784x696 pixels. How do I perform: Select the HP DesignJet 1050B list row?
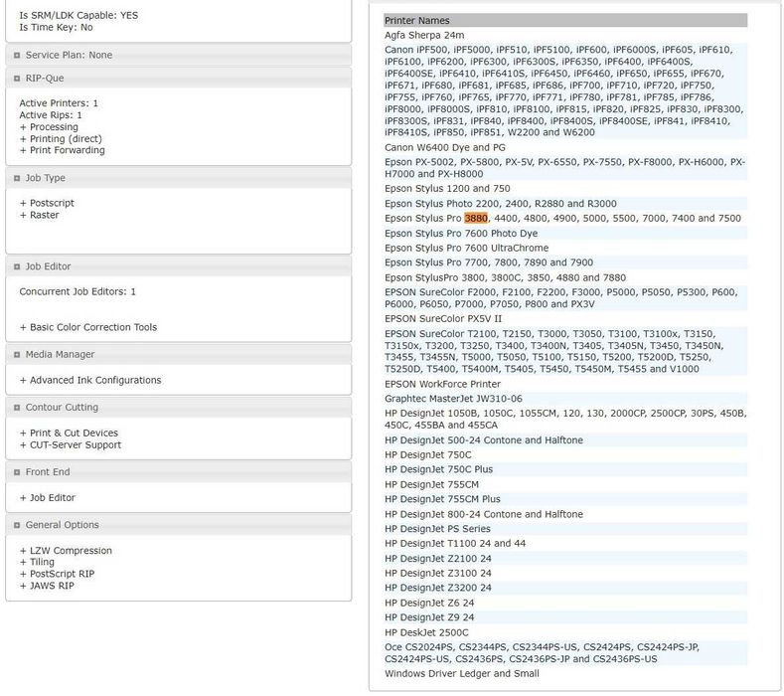click(x=565, y=420)
